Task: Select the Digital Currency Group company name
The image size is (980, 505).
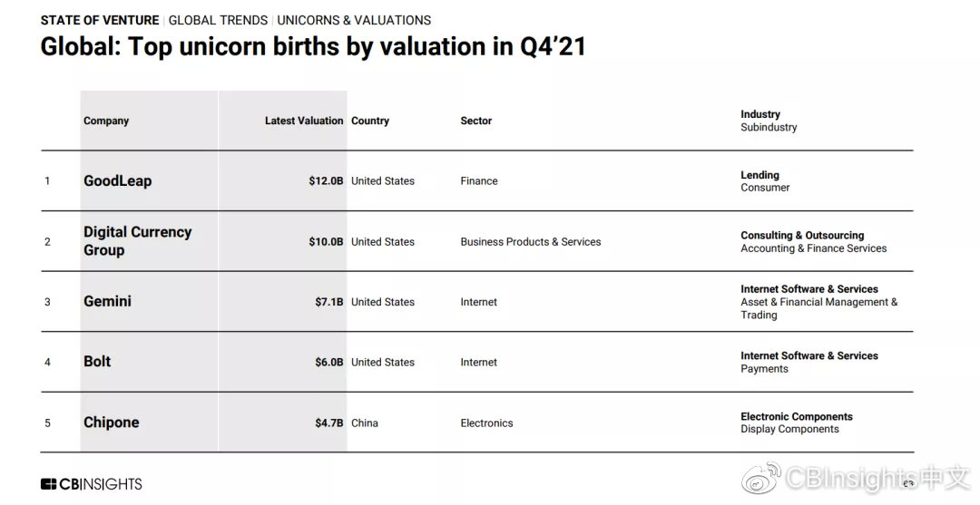Action: (x=137, y=241)
